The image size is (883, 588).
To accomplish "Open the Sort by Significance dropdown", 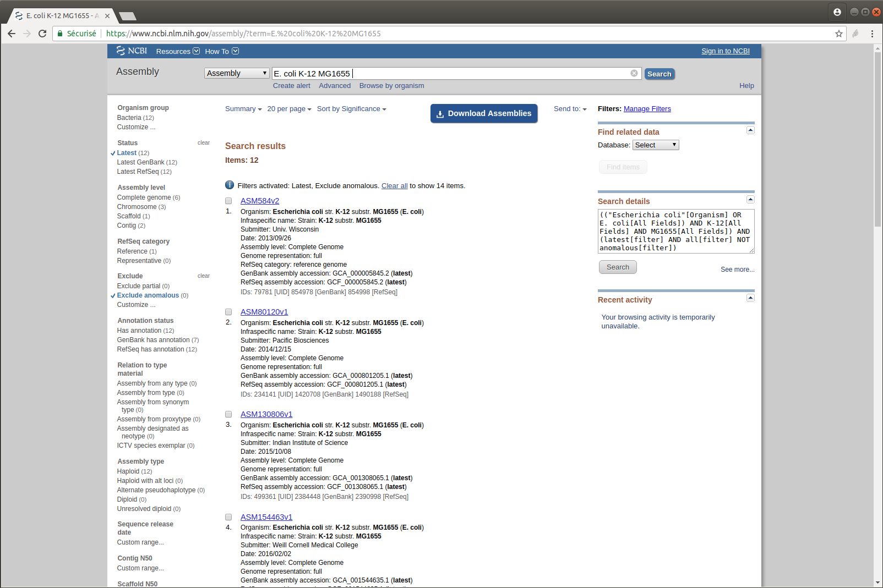I will 352,109.
